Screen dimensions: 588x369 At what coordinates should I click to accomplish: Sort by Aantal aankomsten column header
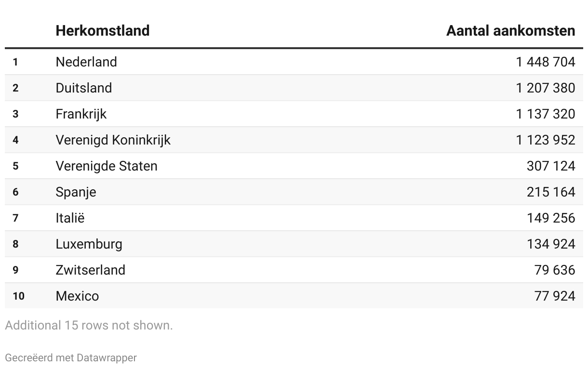510,31
